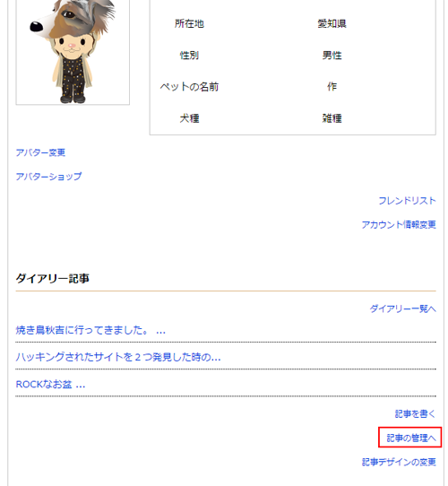
Task: Select the 男性 value in profile table
Action: click(332, 56)
